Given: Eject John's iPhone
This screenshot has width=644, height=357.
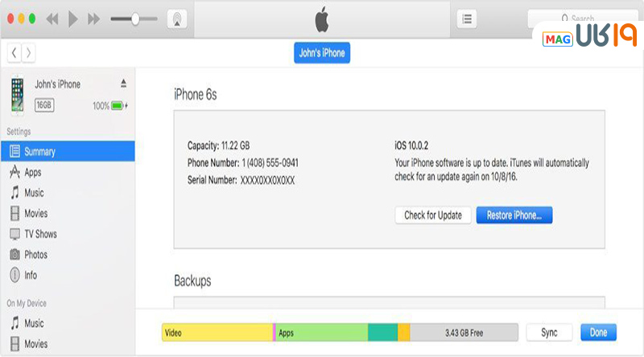Looking at the screenshot, I should click(123, 84).
